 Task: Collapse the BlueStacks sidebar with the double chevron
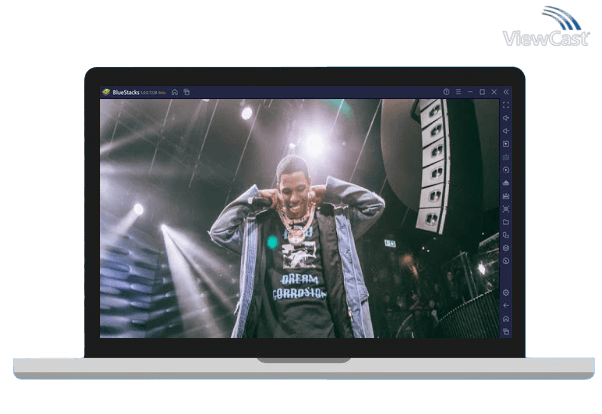506,92
